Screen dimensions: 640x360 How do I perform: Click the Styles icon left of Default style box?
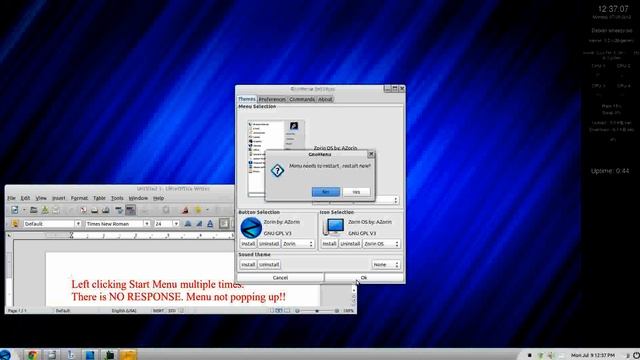pyautogui.click(x=15, y=224)
